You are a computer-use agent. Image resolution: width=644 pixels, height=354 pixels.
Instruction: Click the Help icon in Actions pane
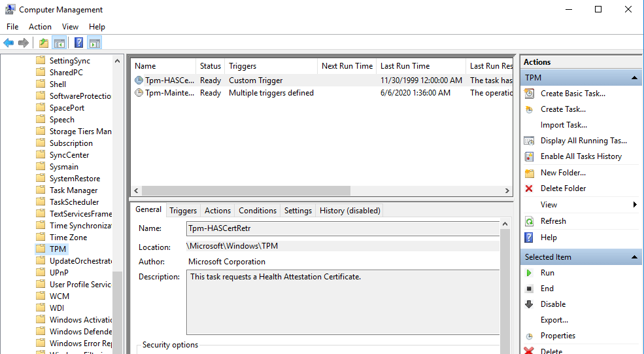(529, 238)
